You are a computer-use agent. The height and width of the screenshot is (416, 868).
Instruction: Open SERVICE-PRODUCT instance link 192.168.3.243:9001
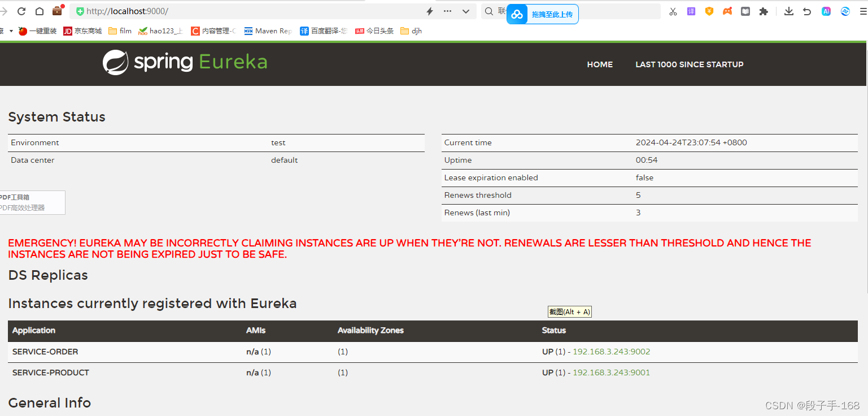click(x=612, y=372)
